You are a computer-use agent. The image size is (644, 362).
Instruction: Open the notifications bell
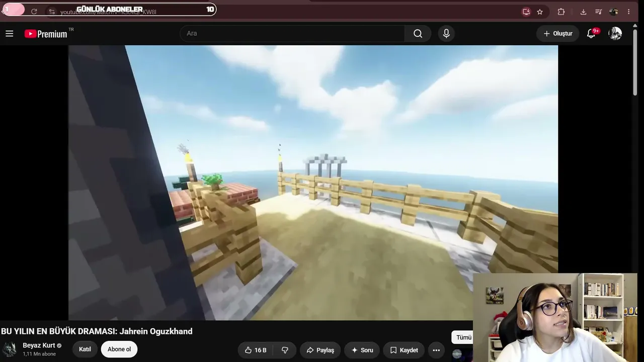(x=592, y=34)
